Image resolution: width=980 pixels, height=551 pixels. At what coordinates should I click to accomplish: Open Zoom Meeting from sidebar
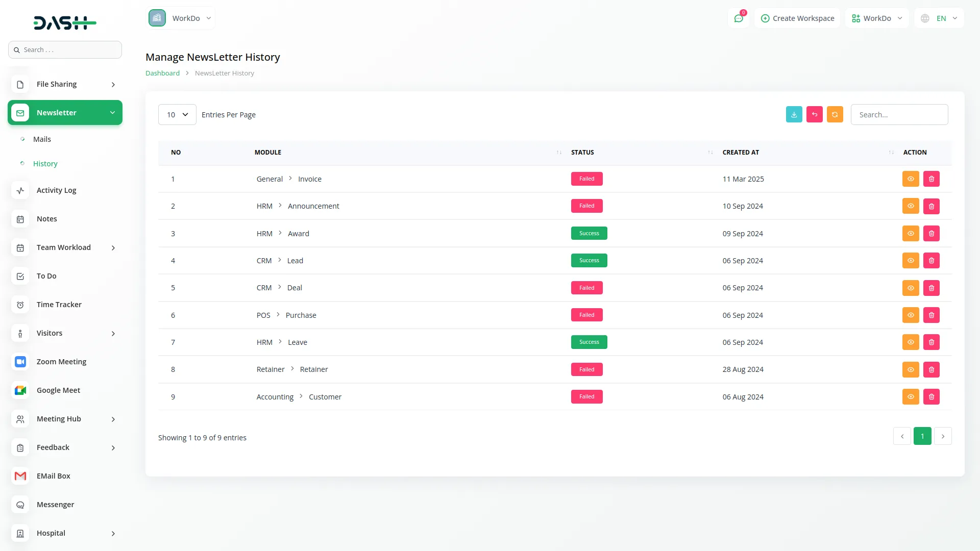pyautogui.click(x=61, y=362)
